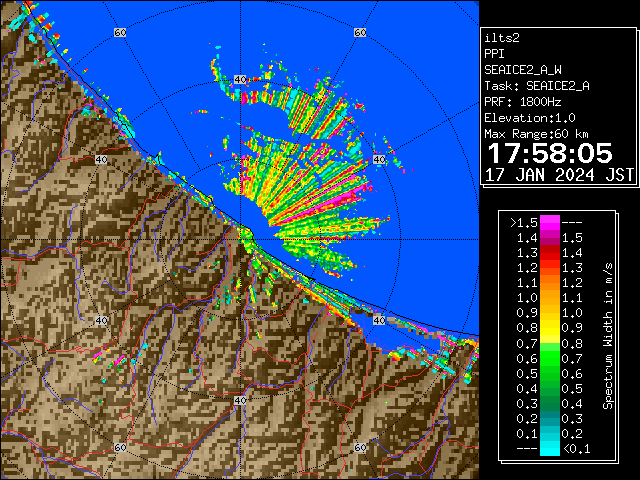Viewport: 640px width, 480px height.
Task: Click the red 1.3–1.4 legend swatch
Action: (549, 253)
